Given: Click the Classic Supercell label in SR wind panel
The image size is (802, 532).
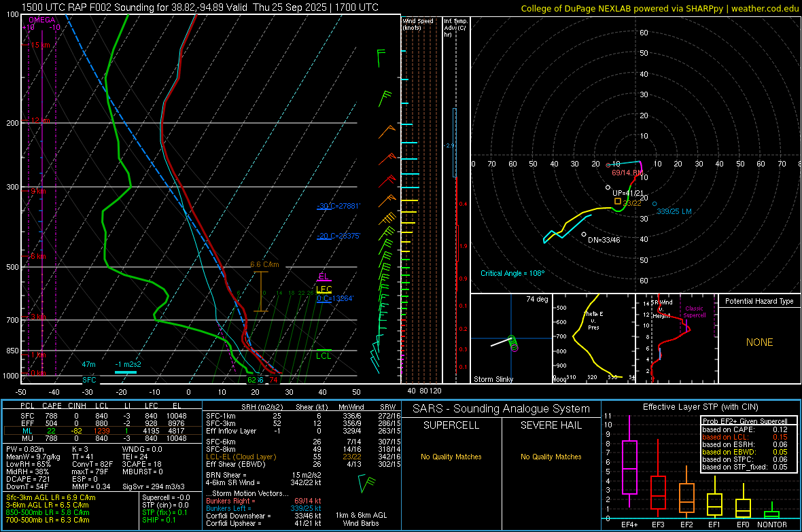Looking at the screenshot, I should (x=694, y=312).
